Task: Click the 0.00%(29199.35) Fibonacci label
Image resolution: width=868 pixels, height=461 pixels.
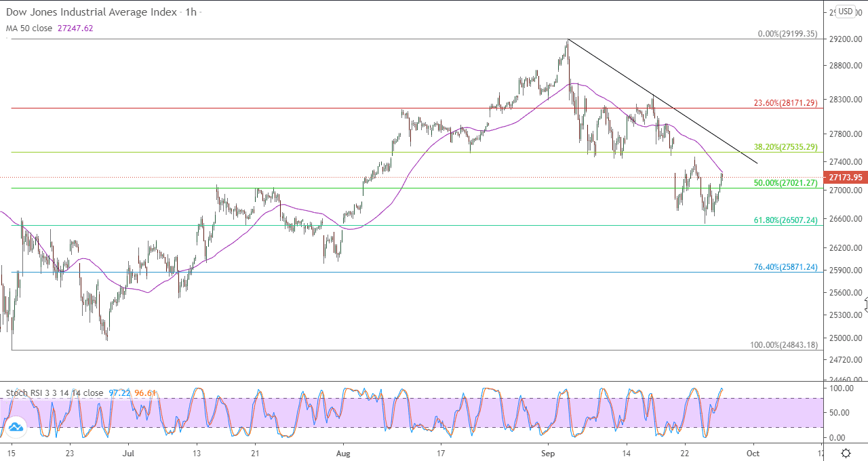Action: click(x=787, y=33)
